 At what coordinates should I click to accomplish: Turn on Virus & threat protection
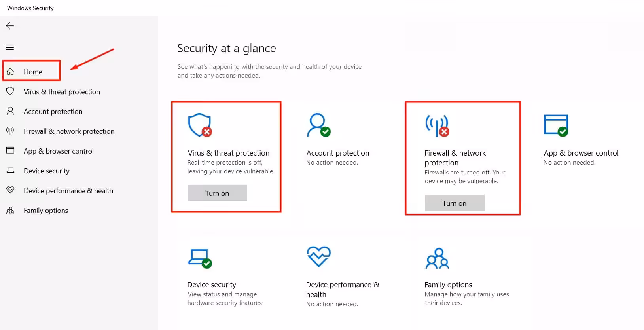coord(217,193)
